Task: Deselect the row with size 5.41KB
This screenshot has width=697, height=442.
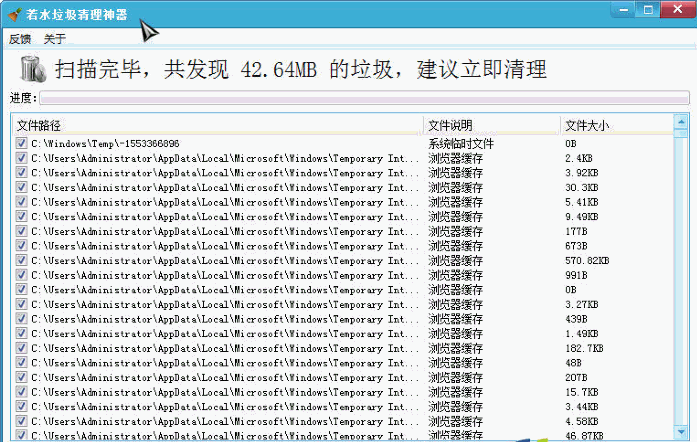Action: (21, 201)
